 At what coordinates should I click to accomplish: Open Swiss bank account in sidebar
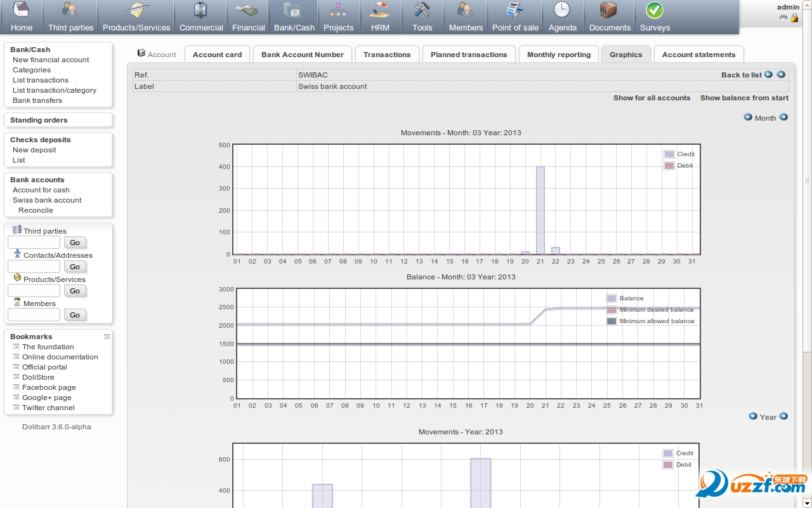click(47, 200)
